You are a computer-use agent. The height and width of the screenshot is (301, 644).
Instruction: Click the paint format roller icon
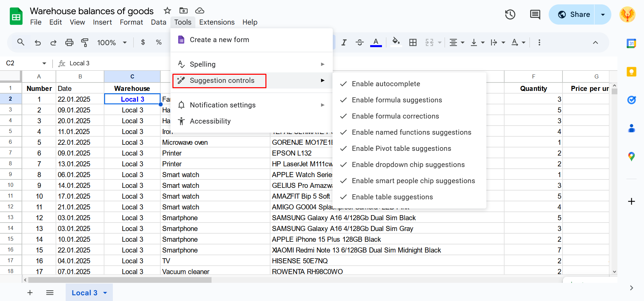[x=85, y=42]
